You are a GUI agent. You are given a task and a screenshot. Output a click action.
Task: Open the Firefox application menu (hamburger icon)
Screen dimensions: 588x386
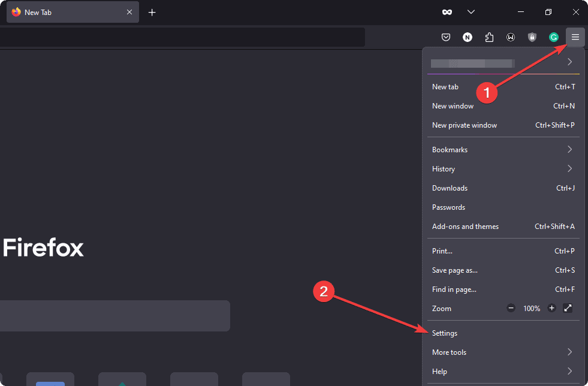(x=575, y=37)
